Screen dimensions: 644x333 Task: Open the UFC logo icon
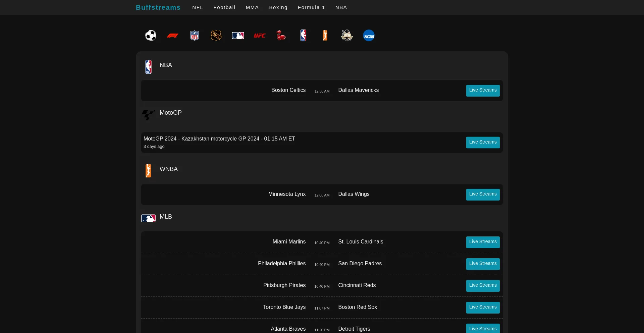coord(260,35)
